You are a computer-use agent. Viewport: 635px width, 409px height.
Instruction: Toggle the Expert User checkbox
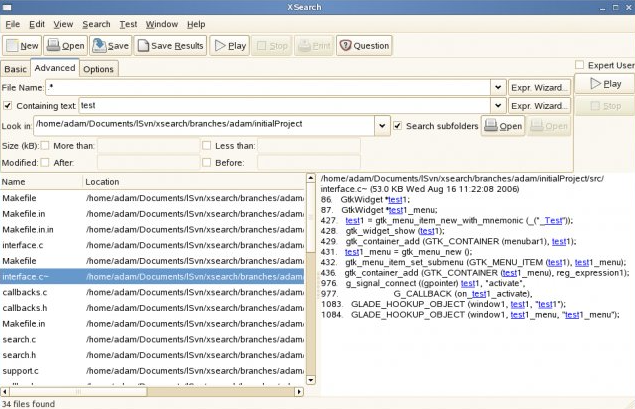[580, 65]
